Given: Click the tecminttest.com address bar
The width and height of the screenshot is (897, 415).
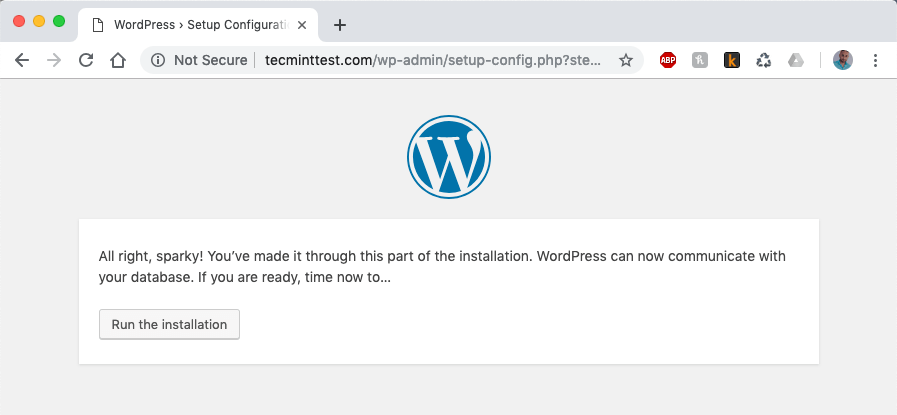Looking at the screenshot, I should coord(430,60).
